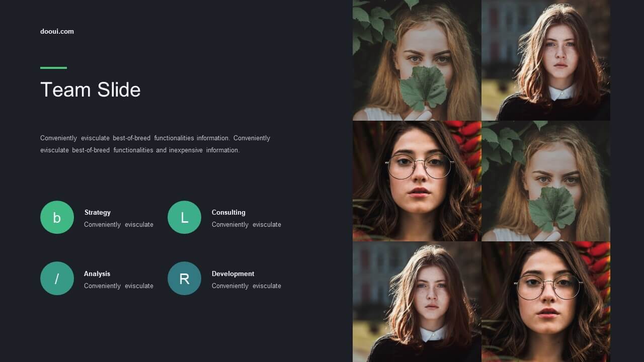Select the top-left photo of woman with leaf
This screenshot has height=362, width=644.
coord(417,60)
